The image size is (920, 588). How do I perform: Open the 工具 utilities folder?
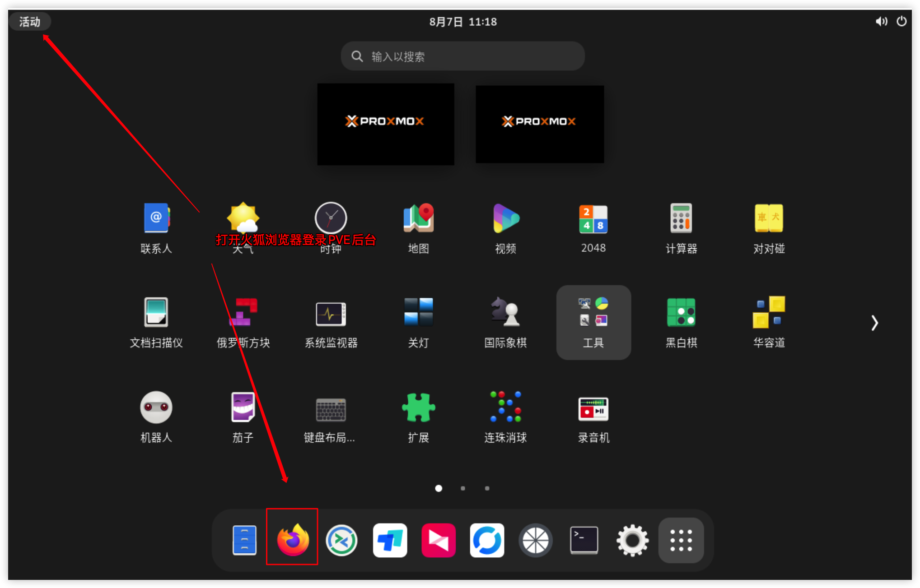(593, 322)
